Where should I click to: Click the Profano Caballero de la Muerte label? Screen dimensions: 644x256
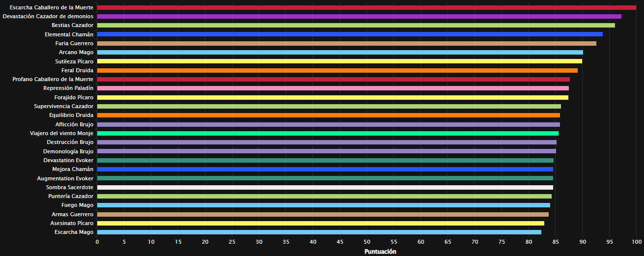pos(53,79)
